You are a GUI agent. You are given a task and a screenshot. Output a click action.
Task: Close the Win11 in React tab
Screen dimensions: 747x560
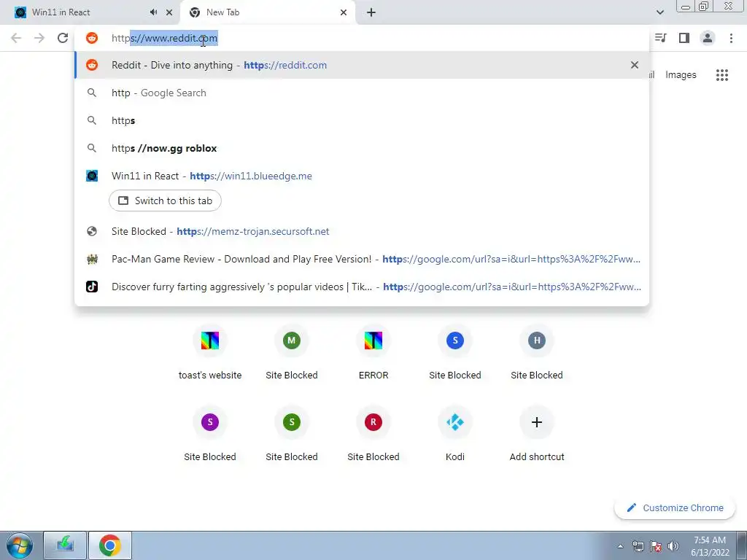coord(169,12)
